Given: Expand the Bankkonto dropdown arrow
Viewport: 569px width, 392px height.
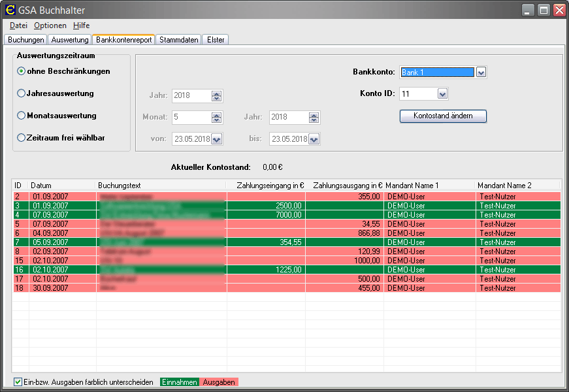Looking at the screenshot, I should 481,73.
